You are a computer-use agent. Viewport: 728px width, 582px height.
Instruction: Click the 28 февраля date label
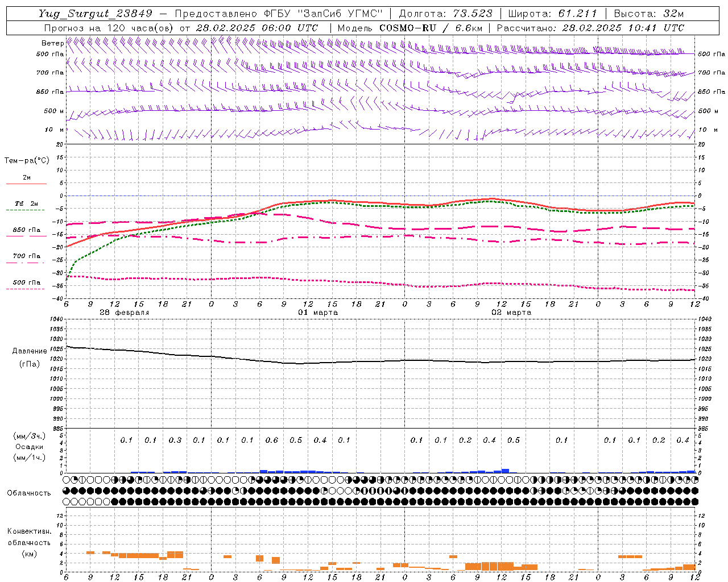(x=125, y=313)
